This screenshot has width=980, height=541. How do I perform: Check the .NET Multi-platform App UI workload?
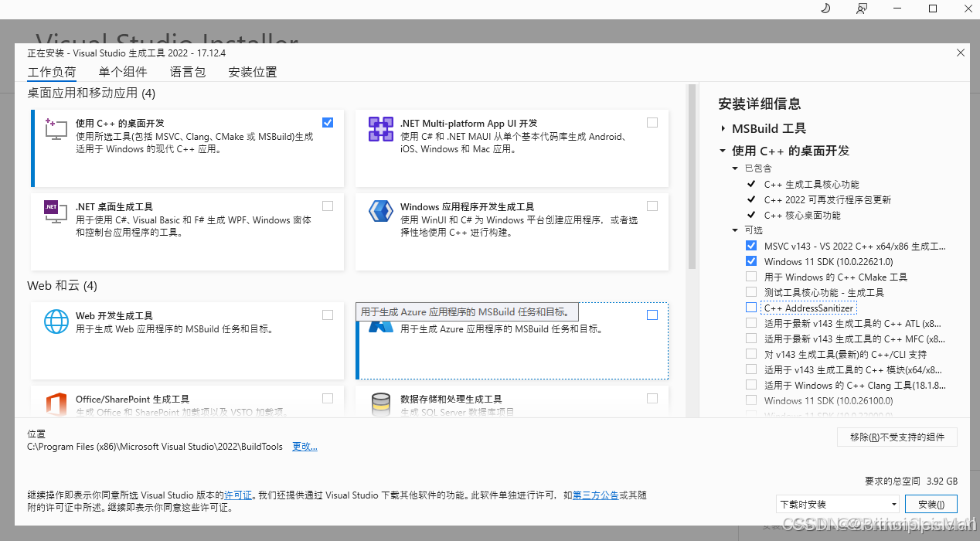652,122
